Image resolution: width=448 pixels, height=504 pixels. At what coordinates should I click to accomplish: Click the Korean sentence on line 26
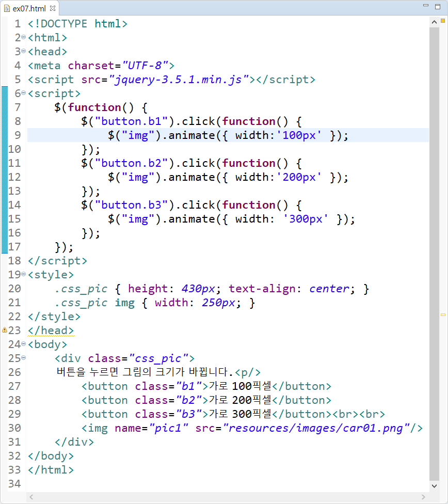pos(145,372)
